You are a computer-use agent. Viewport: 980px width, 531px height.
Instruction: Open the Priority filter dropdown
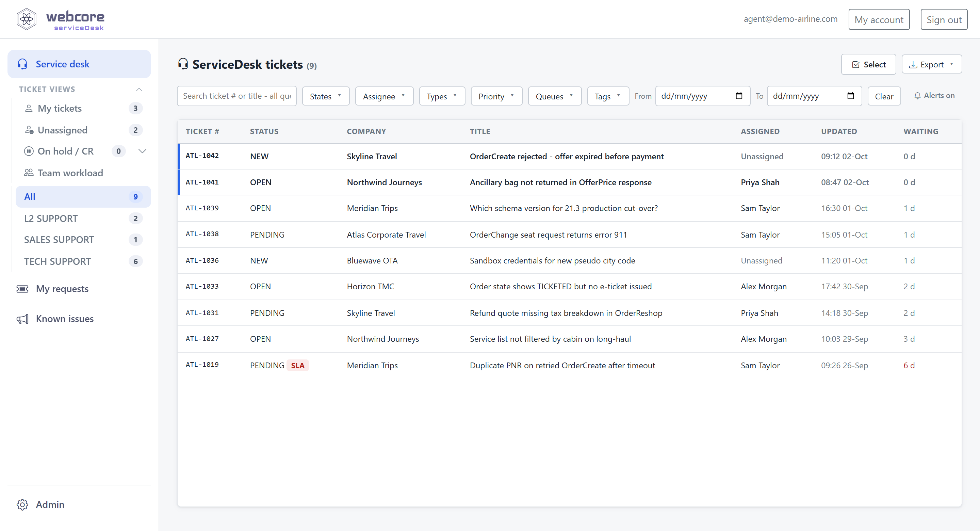(496, 96)
